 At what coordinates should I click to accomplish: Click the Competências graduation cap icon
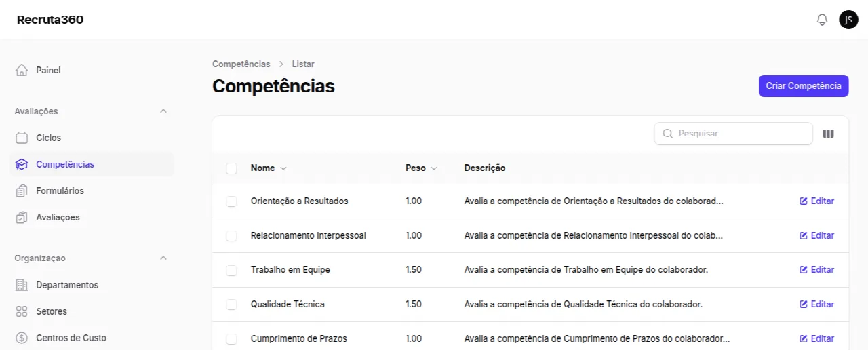[x=22, y=164]
